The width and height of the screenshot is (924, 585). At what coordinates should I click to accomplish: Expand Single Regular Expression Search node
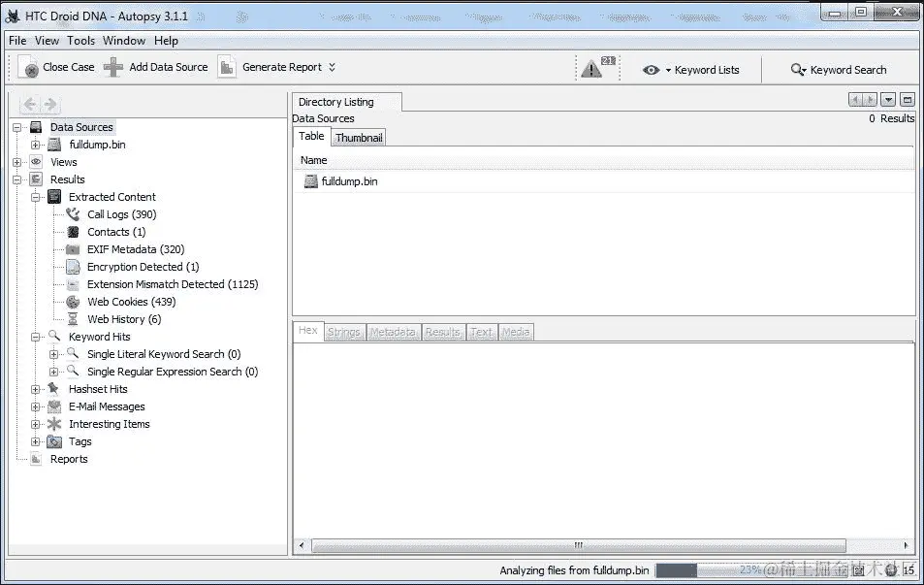[x=53, y=372]
